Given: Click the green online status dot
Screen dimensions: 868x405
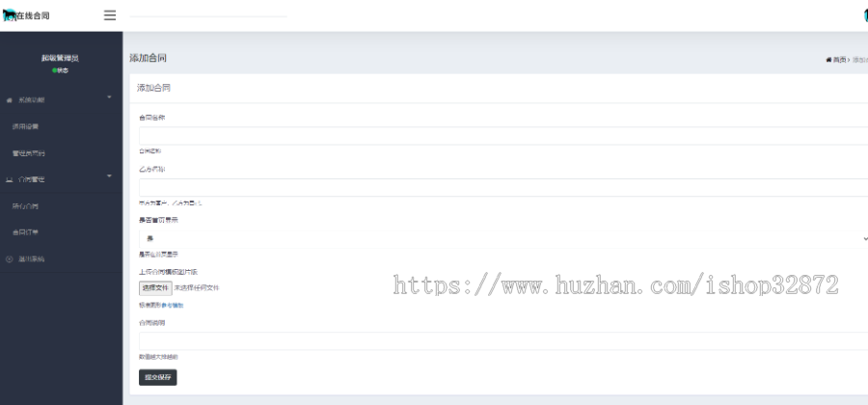Looking at the screenshot, I should coord(54,70).
